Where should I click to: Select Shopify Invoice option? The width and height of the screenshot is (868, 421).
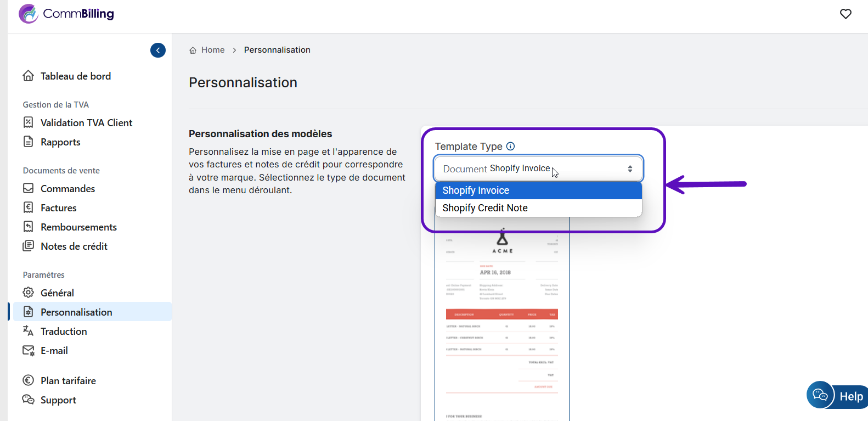point(538,190)
